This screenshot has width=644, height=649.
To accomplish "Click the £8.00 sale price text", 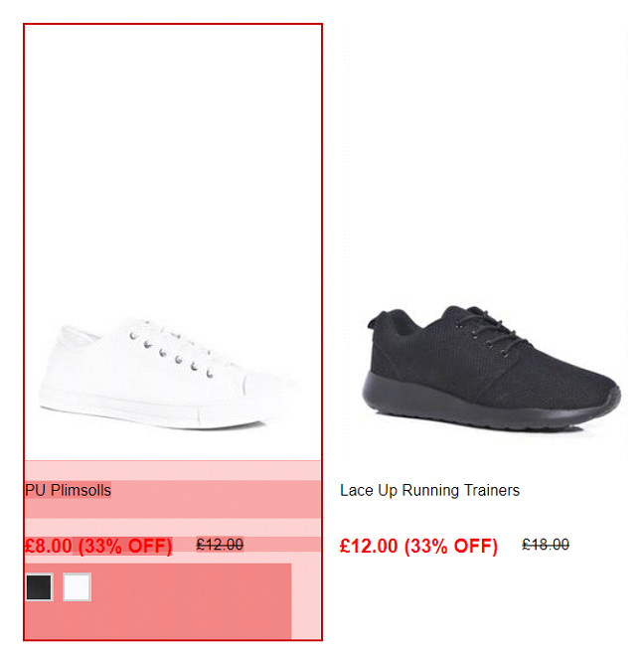I will click(x=49, y=546).
